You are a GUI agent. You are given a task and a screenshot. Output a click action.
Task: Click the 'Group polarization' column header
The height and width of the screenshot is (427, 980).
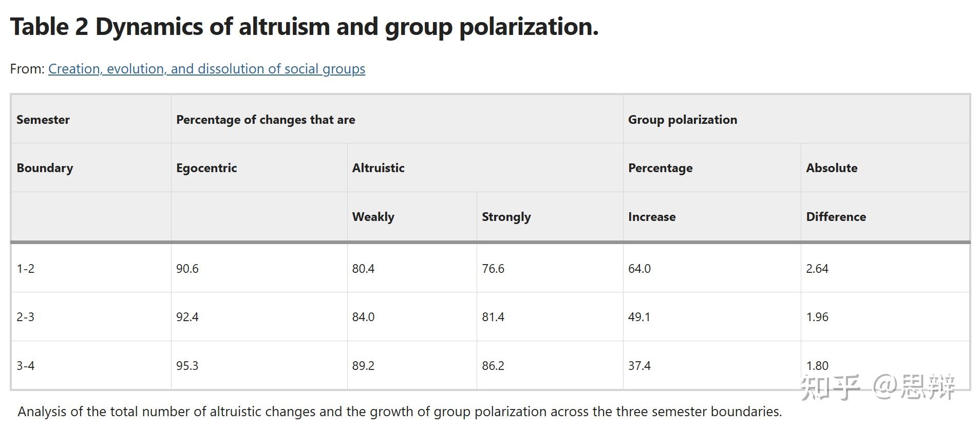pyautogui.click(x=682, y=120)
